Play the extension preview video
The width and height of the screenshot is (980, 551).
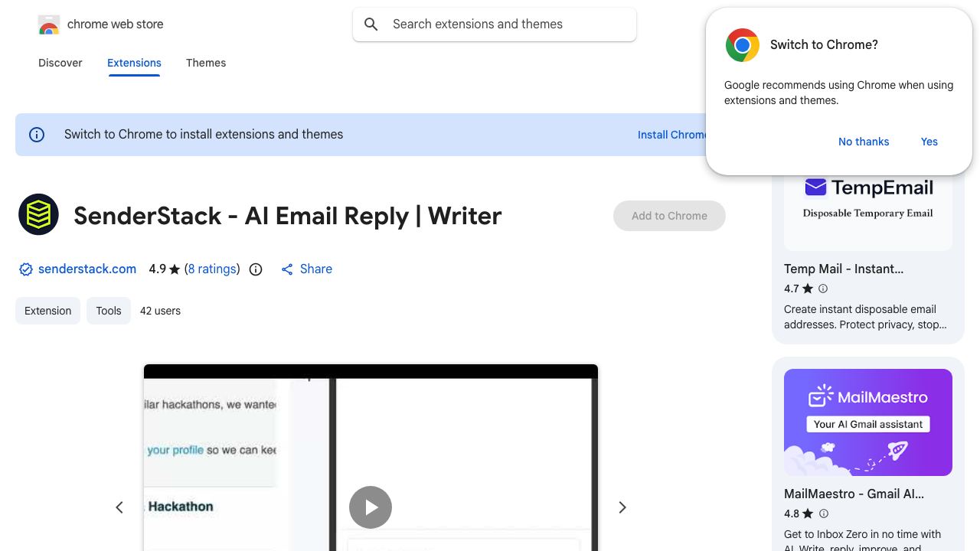[371, 507]
